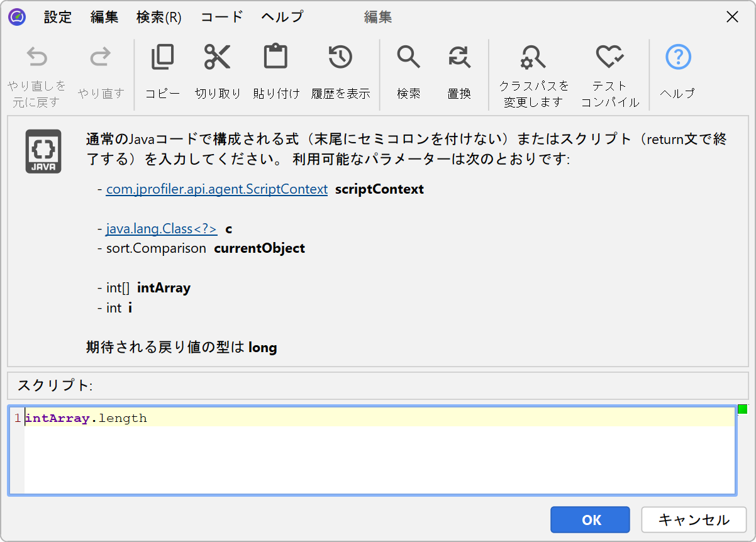The height and width of the screenshot is (542, 756).
Task: Open the classpath settings (クラスパスを変更します) icon
Action: click(x=533, y=58)
